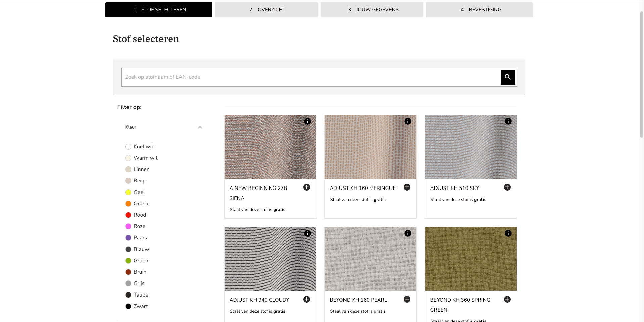Jump to step 4 Bevestiging tab
Image resolution: width=644 pixels, height=322 pixels.
[x=479, y=10]
